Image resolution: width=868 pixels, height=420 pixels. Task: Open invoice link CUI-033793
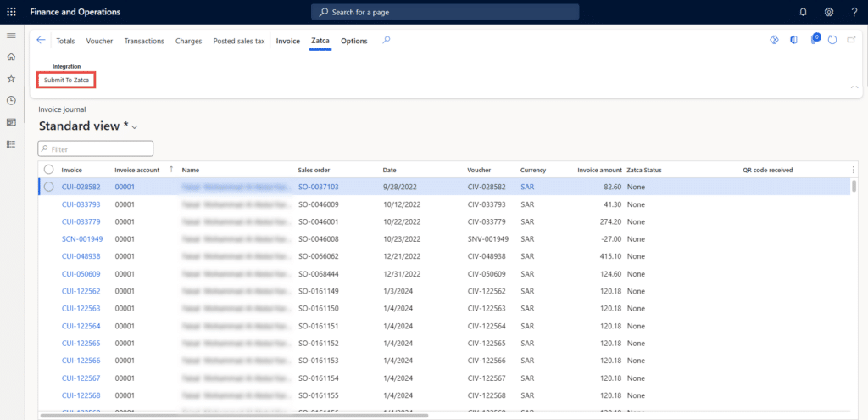[81, 204]
